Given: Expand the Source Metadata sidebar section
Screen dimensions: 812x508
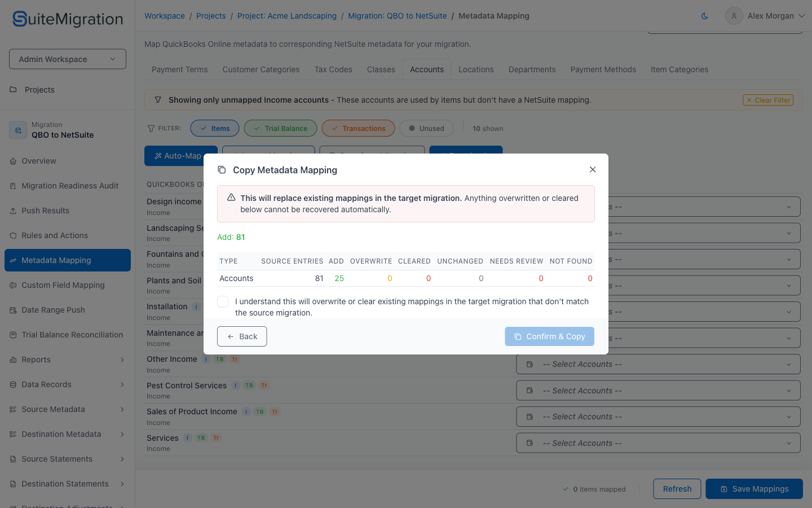Looking at the screenshot, I should click(x=122, y=409).
